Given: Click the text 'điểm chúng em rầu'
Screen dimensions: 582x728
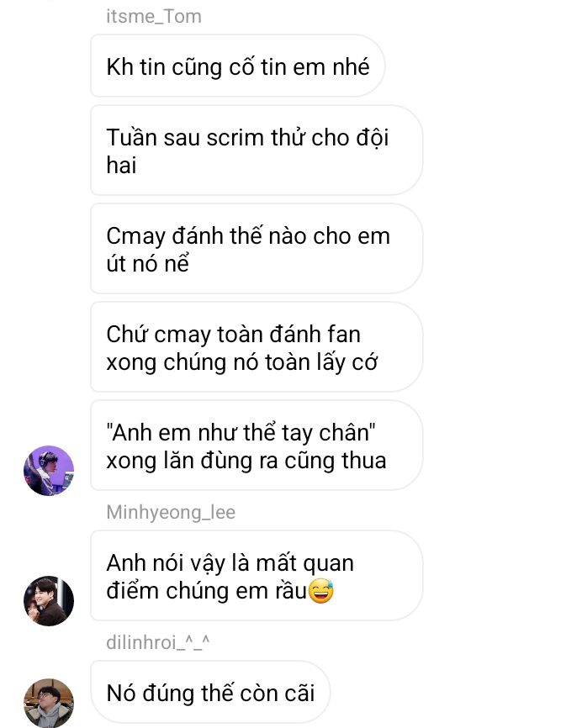Looking at the screenshot, I should tap(206, 591).
